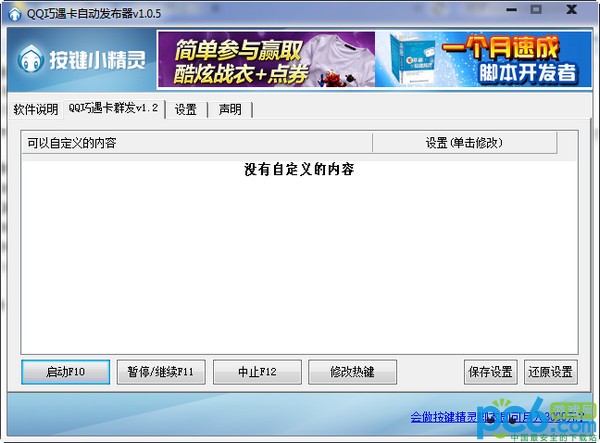Minimize the QQ巧遇卡自动发布器 window

511,10
